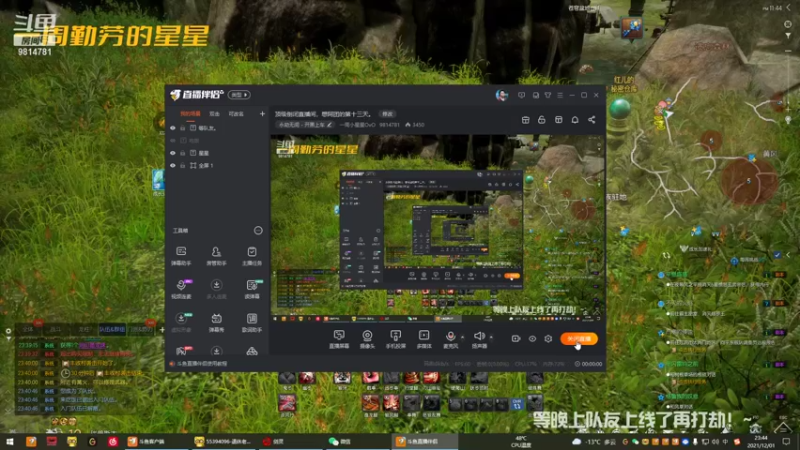Toggle visibility of the 全屏 1 source

(172, 165)
